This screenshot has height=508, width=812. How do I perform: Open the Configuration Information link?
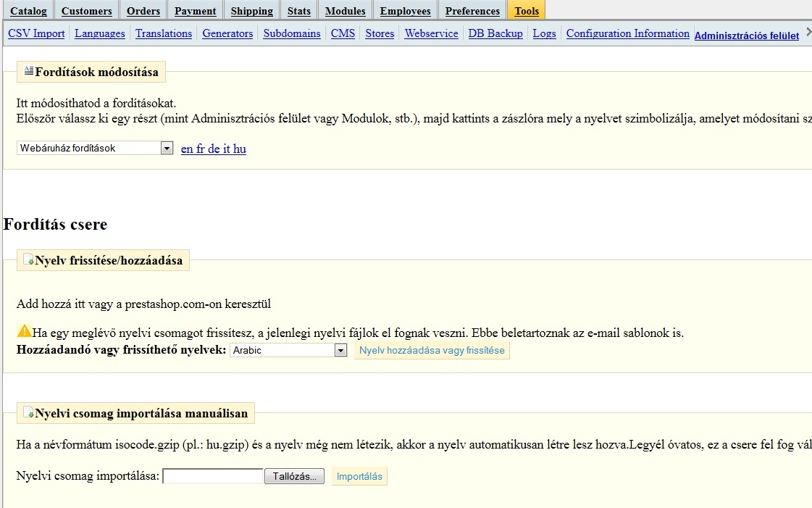(x=627, y=33)
